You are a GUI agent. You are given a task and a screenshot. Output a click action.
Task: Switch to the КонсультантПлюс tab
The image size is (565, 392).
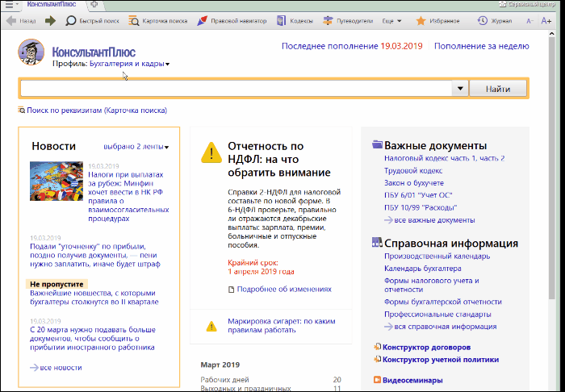pyautogui.click(x=52, y=4)
